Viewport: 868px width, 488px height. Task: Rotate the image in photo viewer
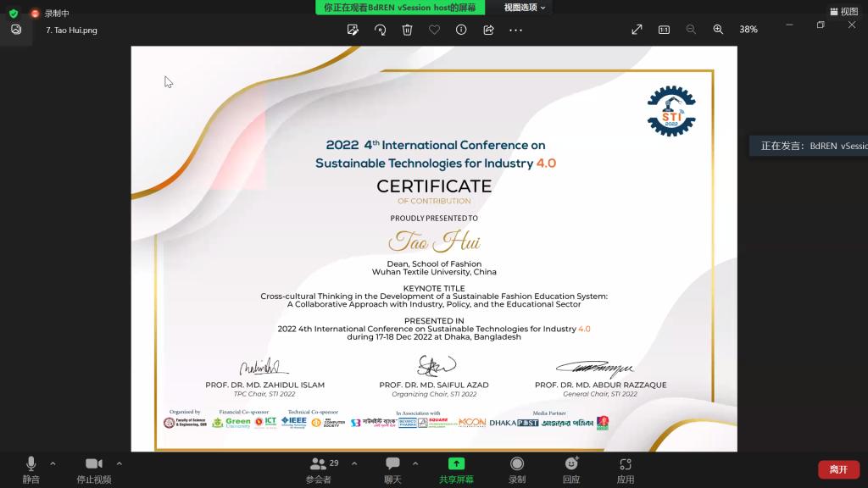click(x=380, y=30)
